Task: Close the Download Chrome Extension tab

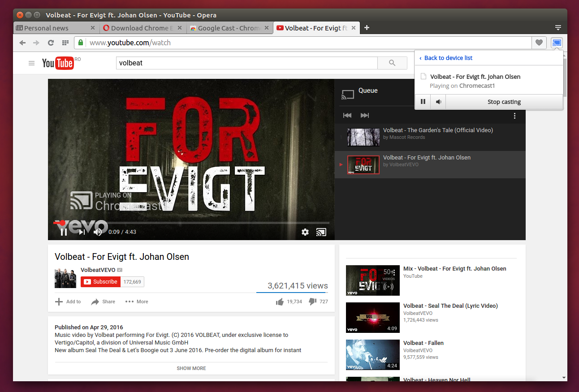Action: tap(180, 28)
